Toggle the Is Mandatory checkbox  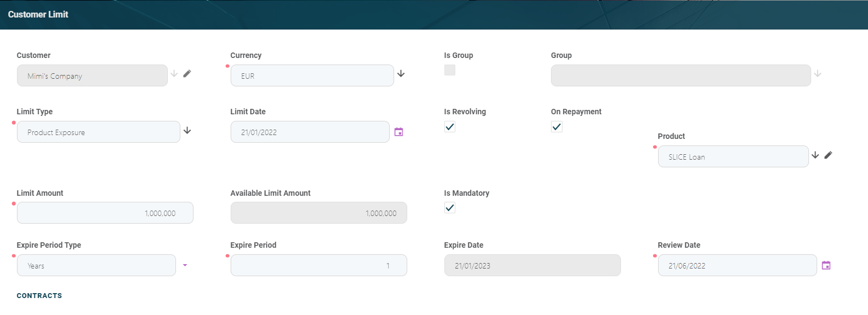click(x=450, y=208)
